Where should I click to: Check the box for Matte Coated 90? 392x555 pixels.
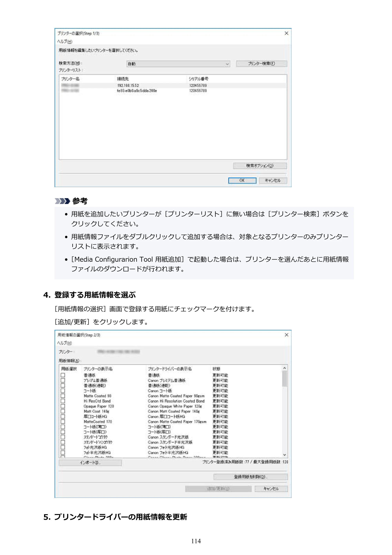(63, 396)
